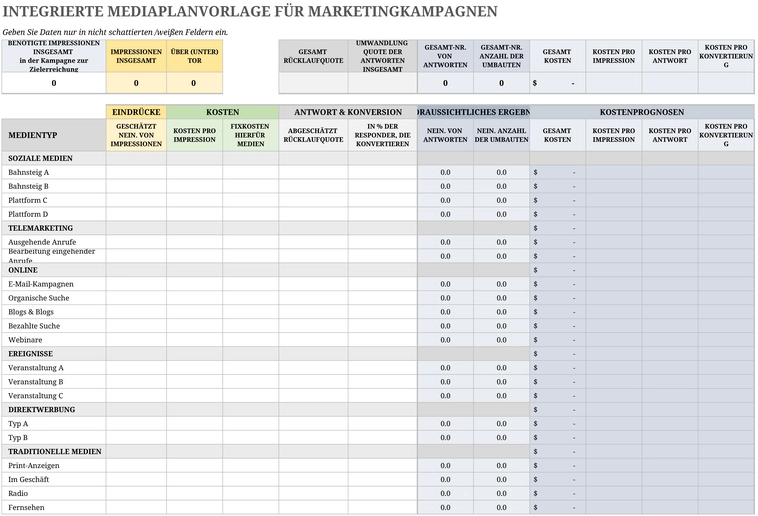Click the conversion percent cell for Typ A
The image size is (758, 516).
tap(382, 424)
